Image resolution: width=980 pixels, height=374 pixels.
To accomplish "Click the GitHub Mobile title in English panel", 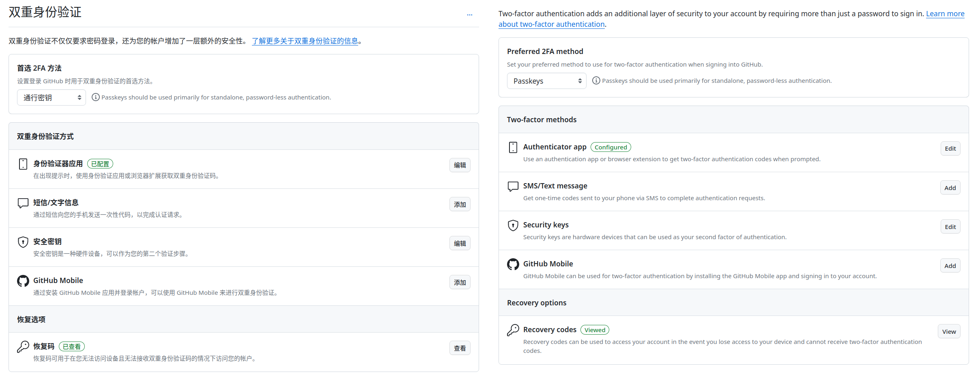I will [x=548, y=264].
